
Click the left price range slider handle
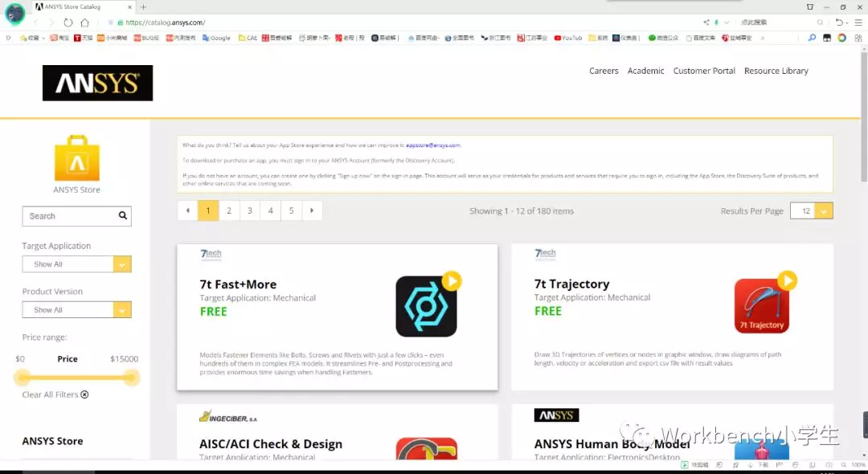point(23,378)
